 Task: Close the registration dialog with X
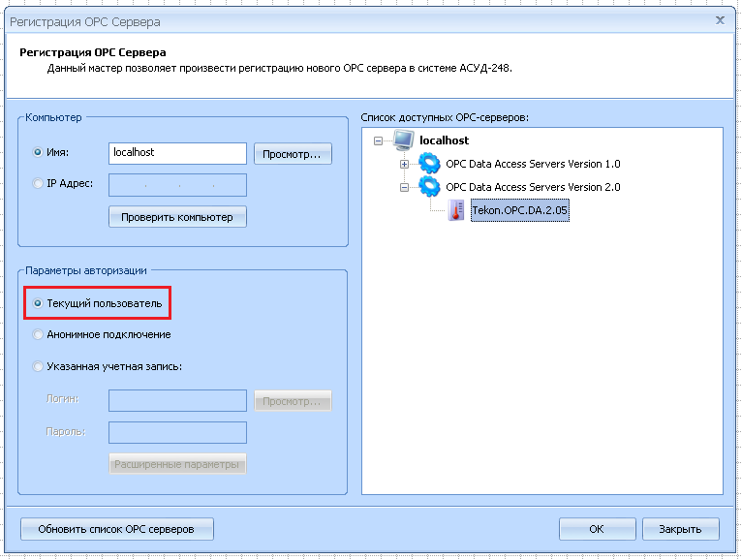tap(720, 19)
